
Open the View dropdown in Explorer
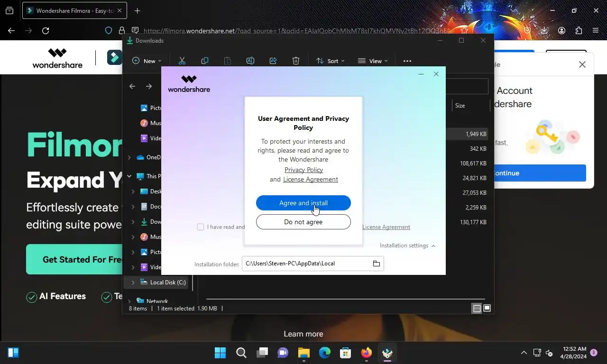(373, 61)
